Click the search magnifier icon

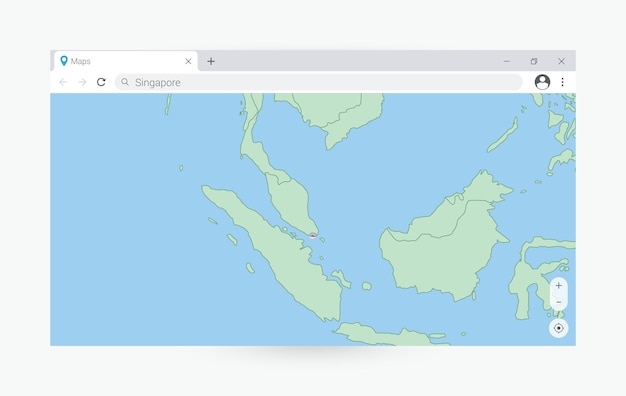(x=125, y=82)
